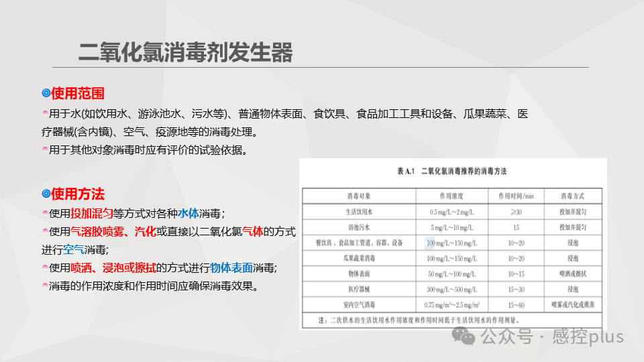The width and height of the screenshot is (644, 362).
Task: Click the 物体表面 cell in the table
Action: click(359, 274)
